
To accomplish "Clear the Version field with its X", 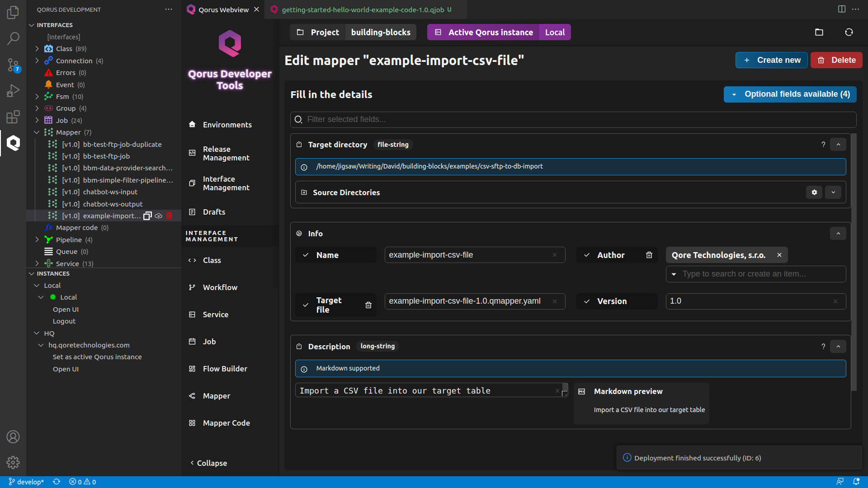I will pyautogui.click(x=835, y=301).
